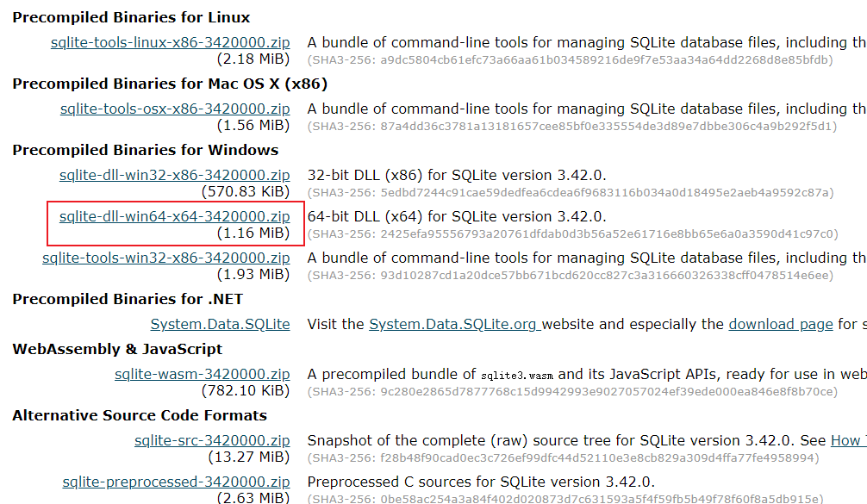Download sqlite-preprocessed-3420000.zip
867x504 pixels.
tap(176, 482)
